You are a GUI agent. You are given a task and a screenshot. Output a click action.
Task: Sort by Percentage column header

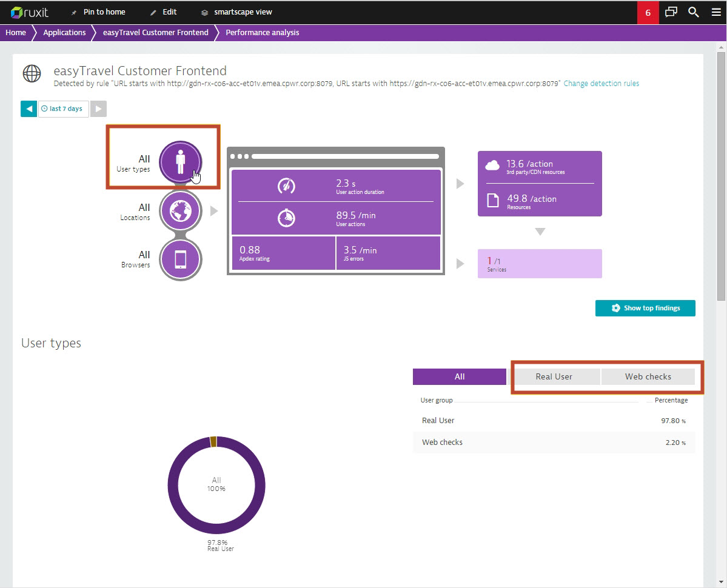671,400
